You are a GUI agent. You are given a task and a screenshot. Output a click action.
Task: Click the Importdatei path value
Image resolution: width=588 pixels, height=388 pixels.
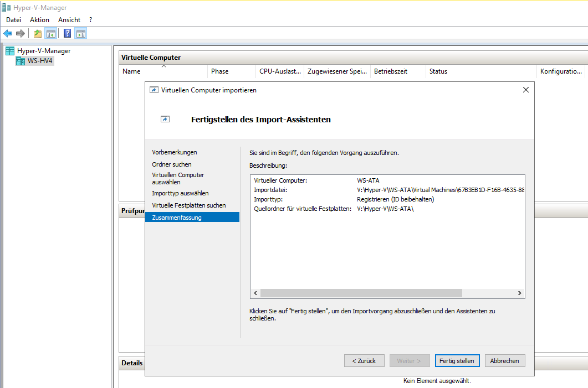click(x=441, y=190)
